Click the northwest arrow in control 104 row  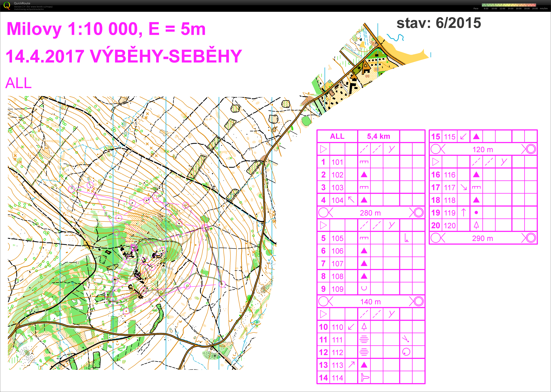pos(351,200)
